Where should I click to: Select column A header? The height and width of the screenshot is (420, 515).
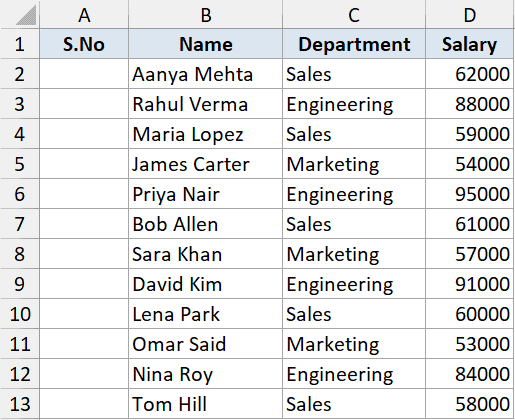coord(84,14)
